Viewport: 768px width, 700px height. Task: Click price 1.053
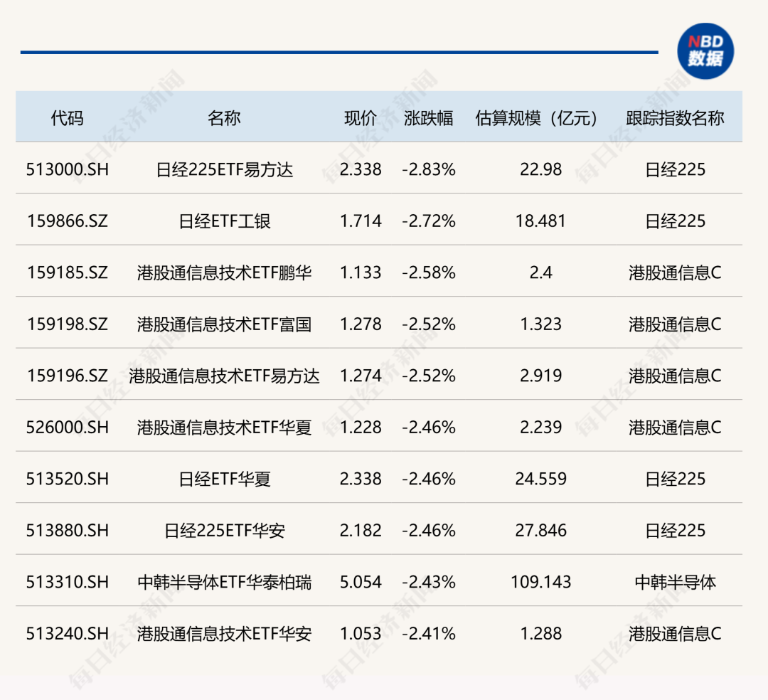[x=361, y=633]
